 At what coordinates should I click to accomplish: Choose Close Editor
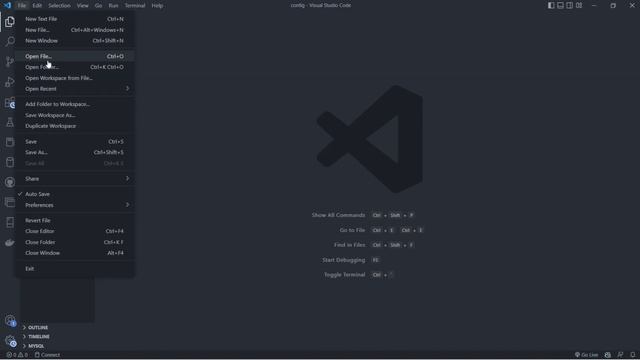[x=75, y=231]
